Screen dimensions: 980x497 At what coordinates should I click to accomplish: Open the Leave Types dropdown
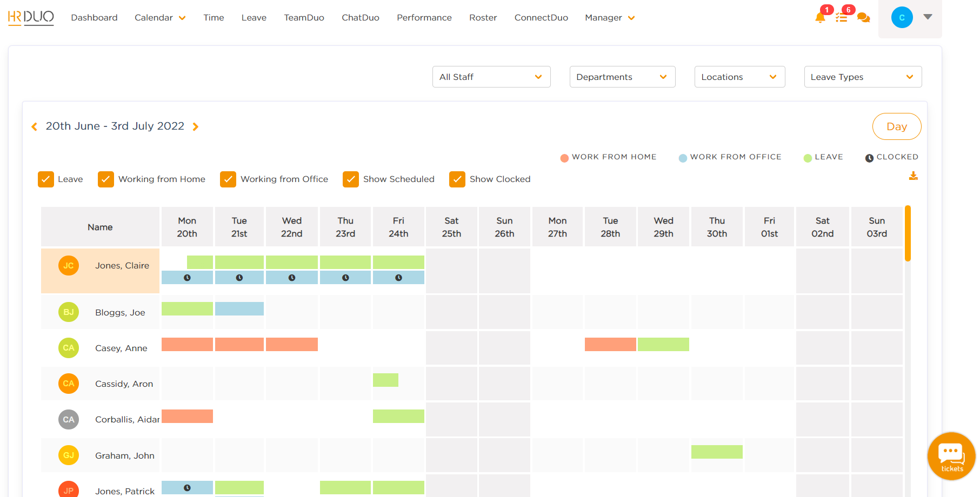863,77
